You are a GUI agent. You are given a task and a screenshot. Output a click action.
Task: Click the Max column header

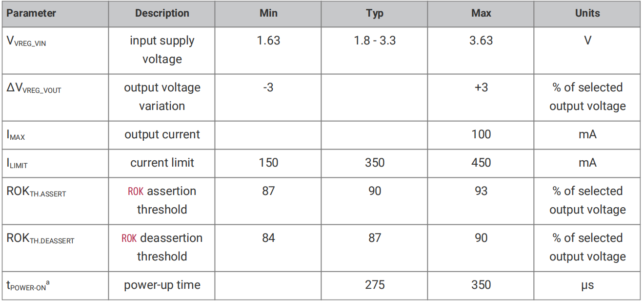(x=481, y=13)
